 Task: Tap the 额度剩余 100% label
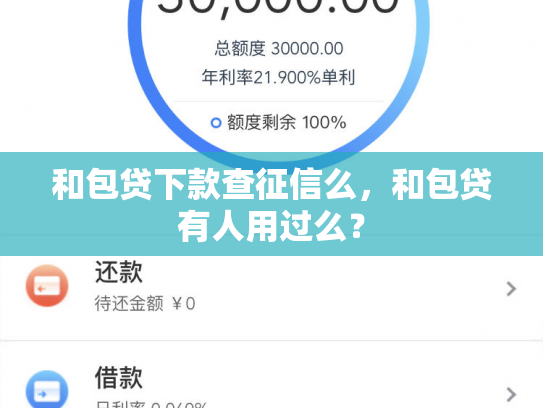(286, 122)
